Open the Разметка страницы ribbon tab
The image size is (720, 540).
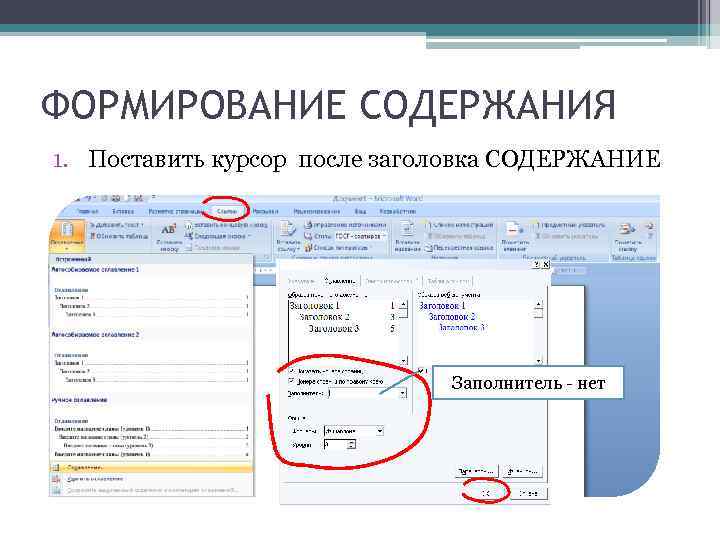point(175,211)
